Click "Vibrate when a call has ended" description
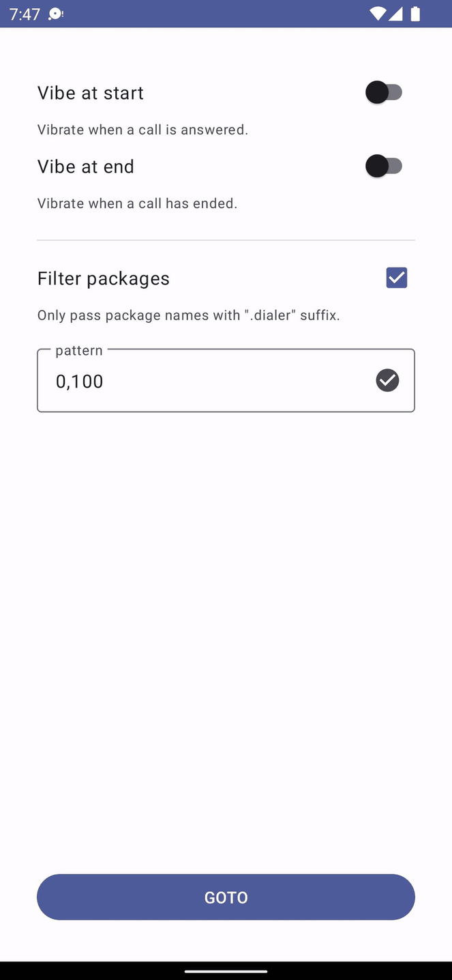This screenshot has width=452, height=980. [x=137, y=203]
